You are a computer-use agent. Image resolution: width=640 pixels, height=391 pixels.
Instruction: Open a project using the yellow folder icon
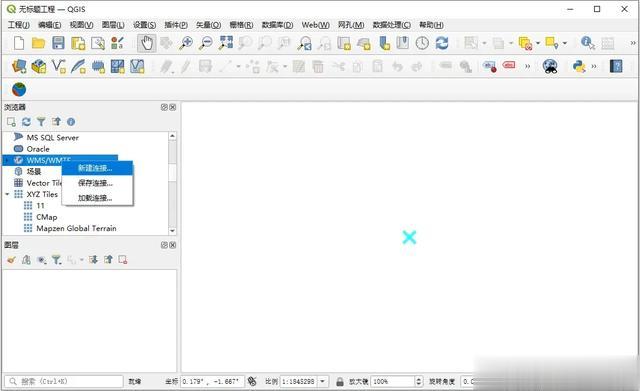(x=38, y=43)
